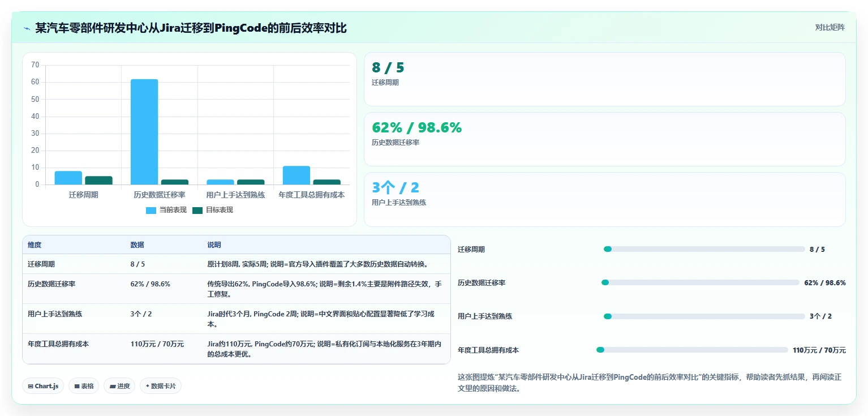The image size is (868, 416).
Task: Click the 进度 tag chip
Action: (119, 386)
